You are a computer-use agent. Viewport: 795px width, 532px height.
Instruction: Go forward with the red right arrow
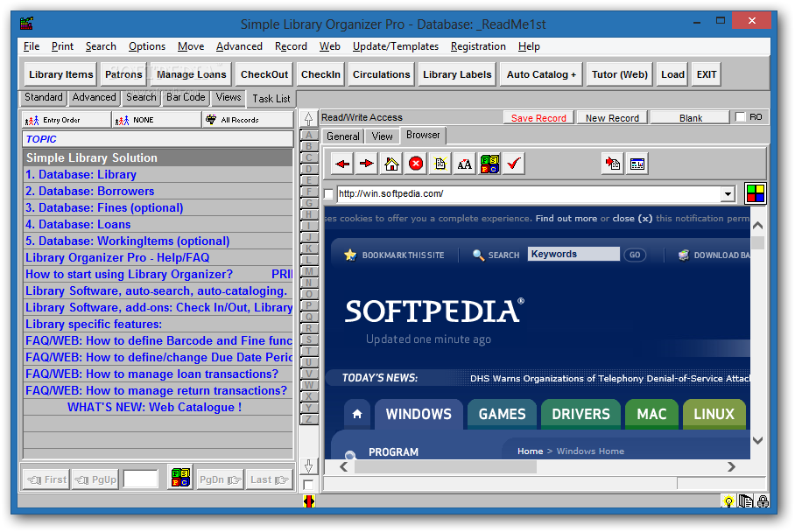tap(367, 164)
